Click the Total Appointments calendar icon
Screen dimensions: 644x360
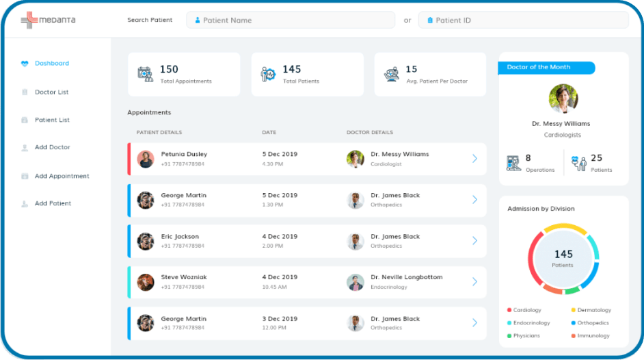pyautogui.click(x=145, y=74)
